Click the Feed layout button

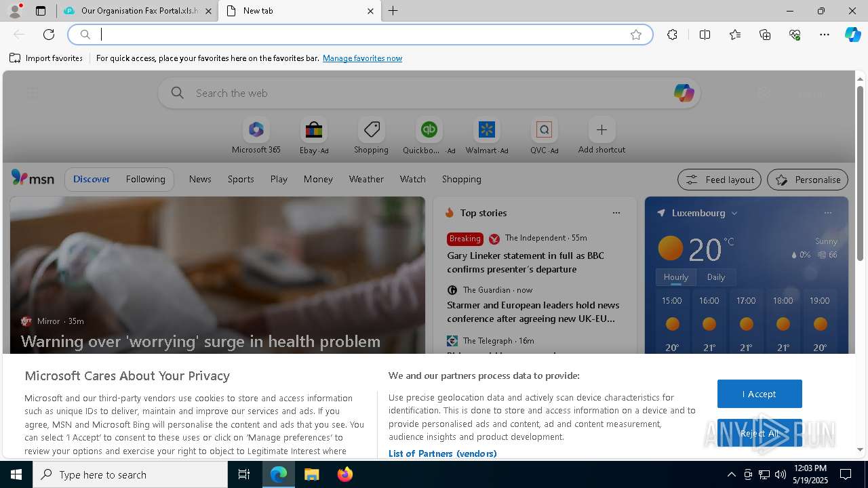pos(719,180)
